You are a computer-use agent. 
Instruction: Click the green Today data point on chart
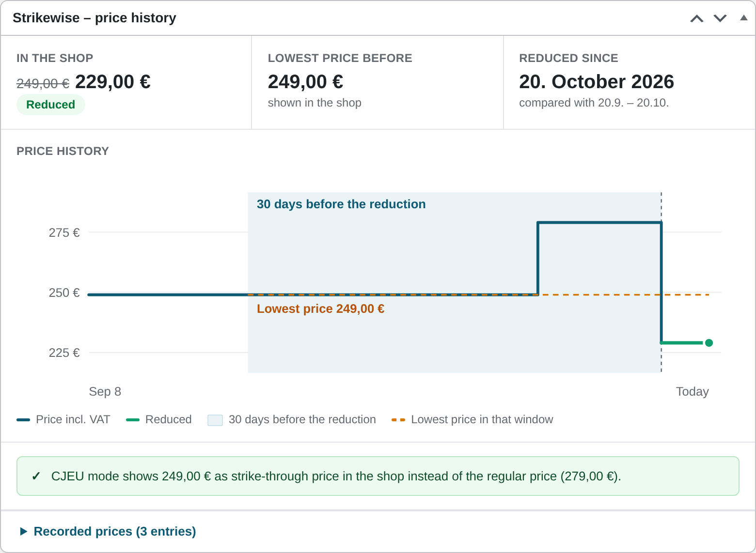(x=709, y=343)
